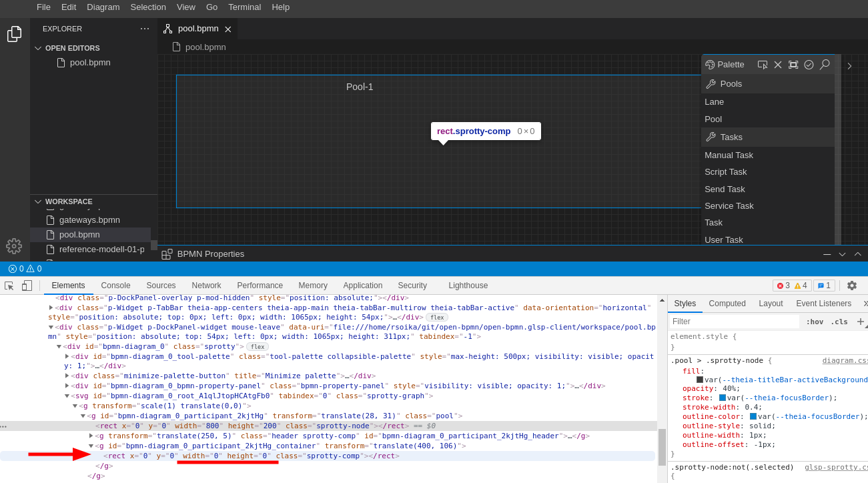Open the Selection menu
868x483 pixels.
(x=148, y=7)
